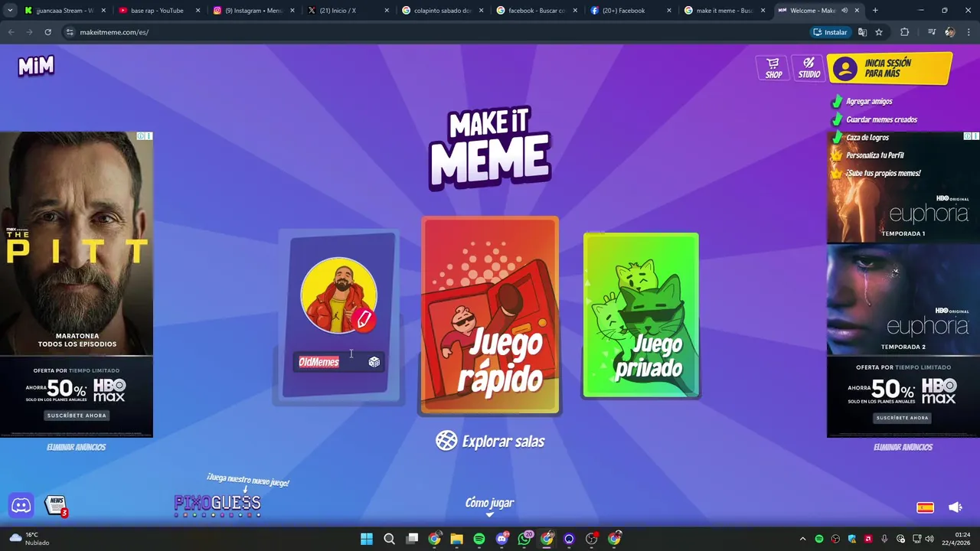Open Explorar salas room browser
The height and width of the screenshot is (551, 980).
tap(490, 441)
